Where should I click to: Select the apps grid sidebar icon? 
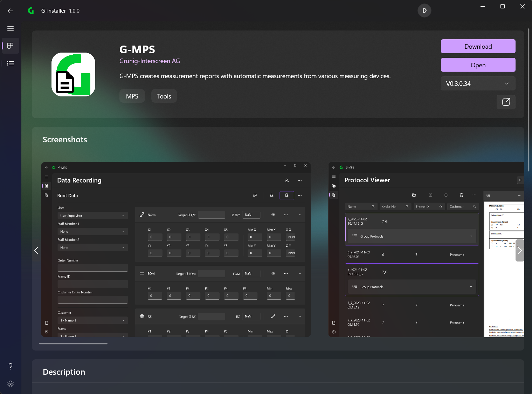[x=11, y=46]
